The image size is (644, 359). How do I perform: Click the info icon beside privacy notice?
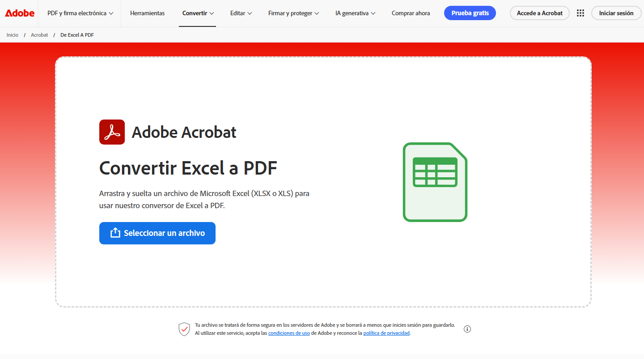pyautogui.click(x=467, y=329)
